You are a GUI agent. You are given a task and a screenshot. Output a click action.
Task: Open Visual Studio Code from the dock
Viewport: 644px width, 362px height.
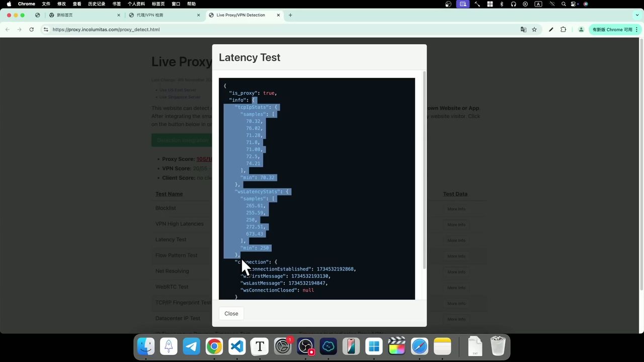coord(237,346)
